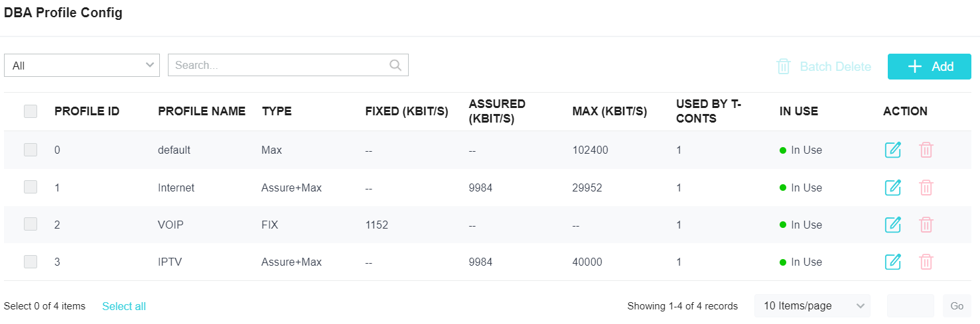Delete the Internet profile
The image size is (980, 324).
926,188
